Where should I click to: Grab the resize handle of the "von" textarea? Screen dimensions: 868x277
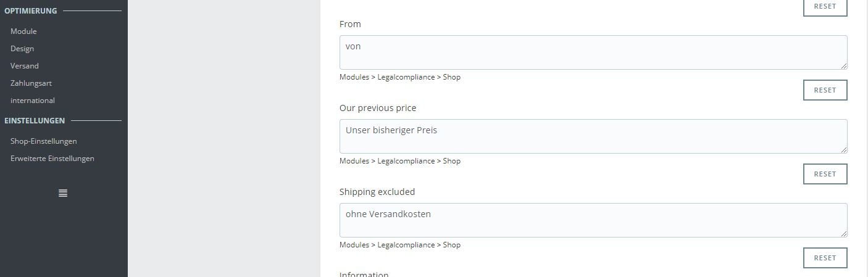pos(843,65)
